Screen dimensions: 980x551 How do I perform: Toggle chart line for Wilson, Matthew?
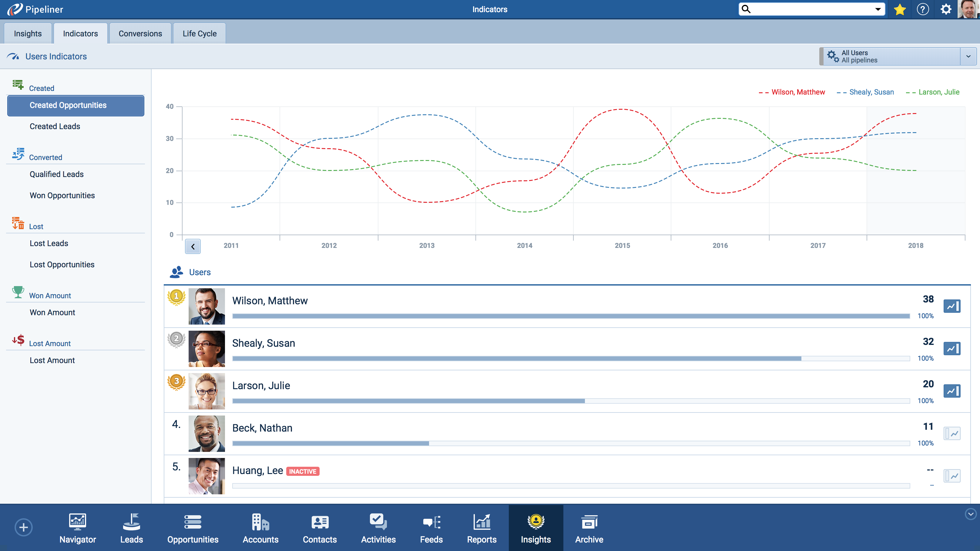pos(952,306)
